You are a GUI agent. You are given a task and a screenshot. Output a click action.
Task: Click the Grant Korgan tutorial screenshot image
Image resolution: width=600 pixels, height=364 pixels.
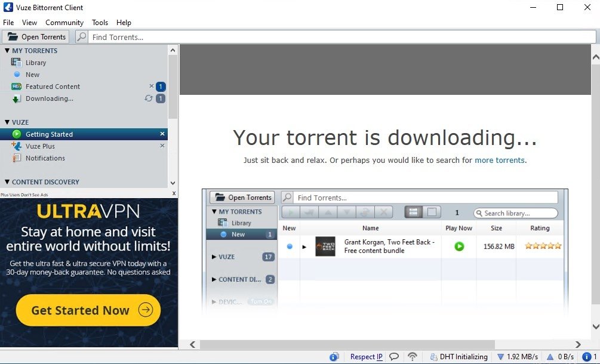385,252
